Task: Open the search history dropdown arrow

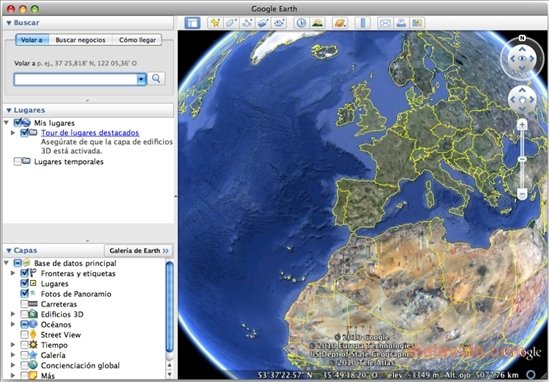Action: (141, 79)
